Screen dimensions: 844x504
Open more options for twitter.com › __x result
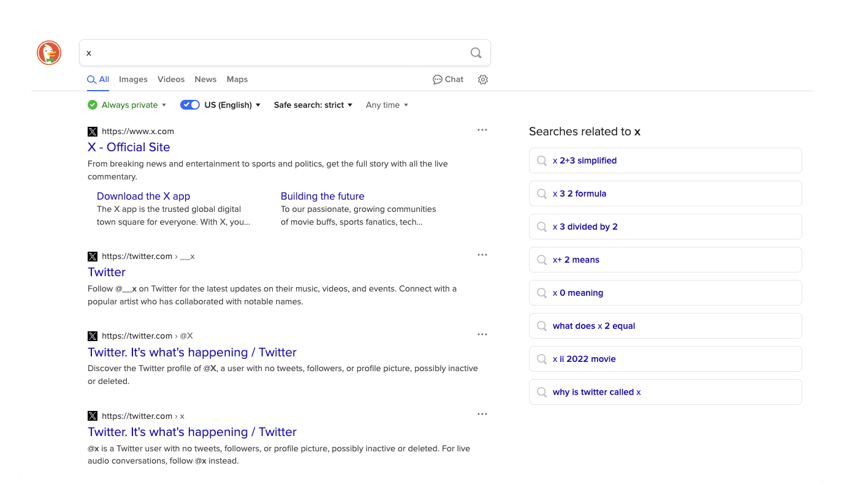[x=482, y=255]
